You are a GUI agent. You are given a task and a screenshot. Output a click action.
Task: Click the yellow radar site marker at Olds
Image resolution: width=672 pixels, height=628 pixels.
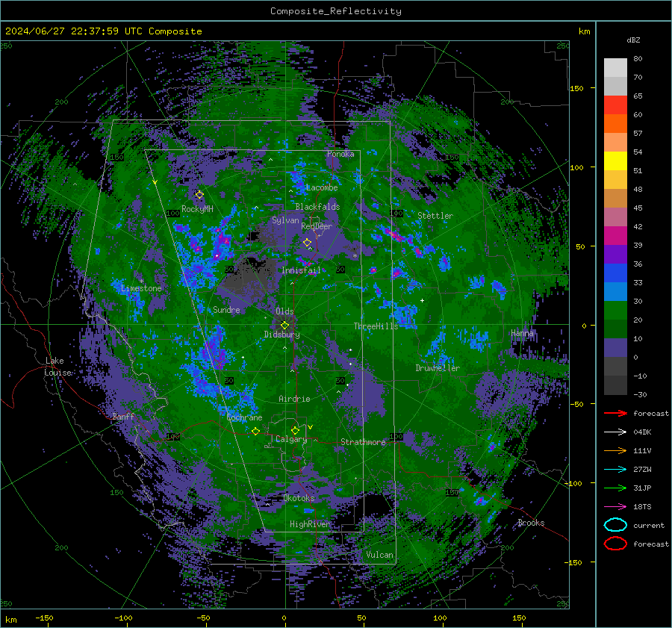(x=284, y=326)
